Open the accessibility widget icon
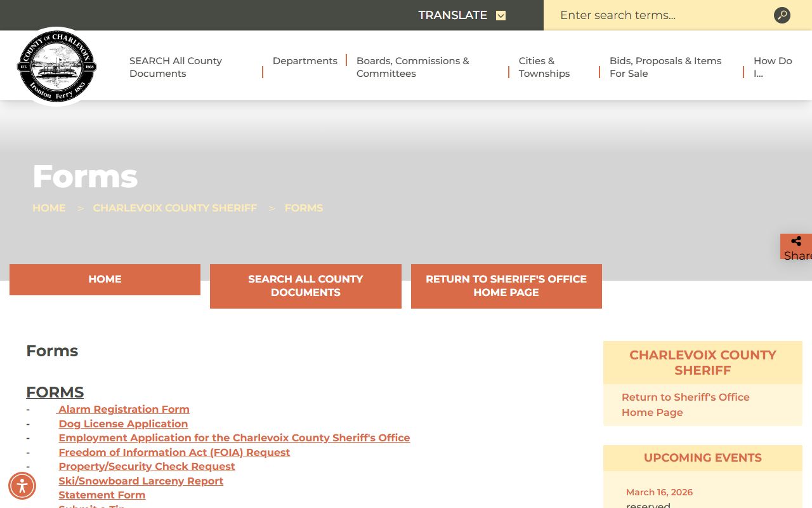Screen dimensions: 812x508 coord(22,486)
